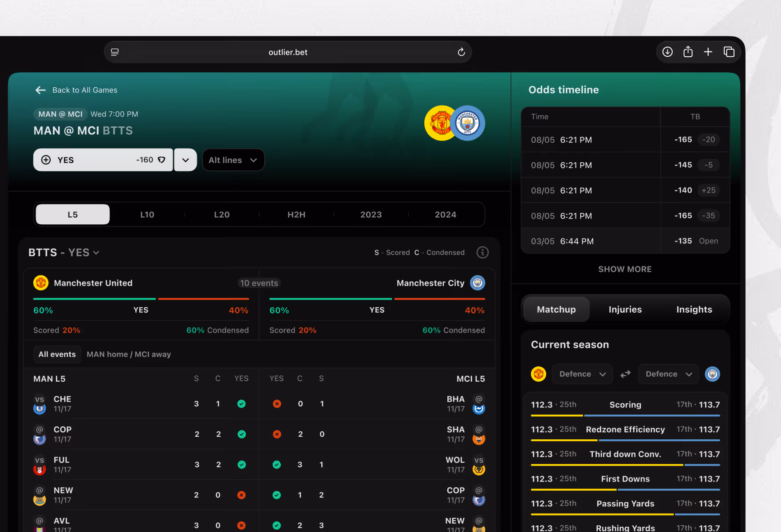781x532 pixels.
Task: Switch to the 2024 tab
Action: coord(446,215)
